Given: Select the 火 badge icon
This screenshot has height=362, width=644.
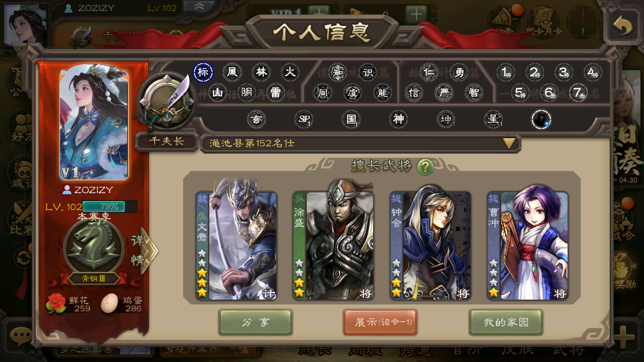Looking at the screenshot, I should [x=290, y=72].
